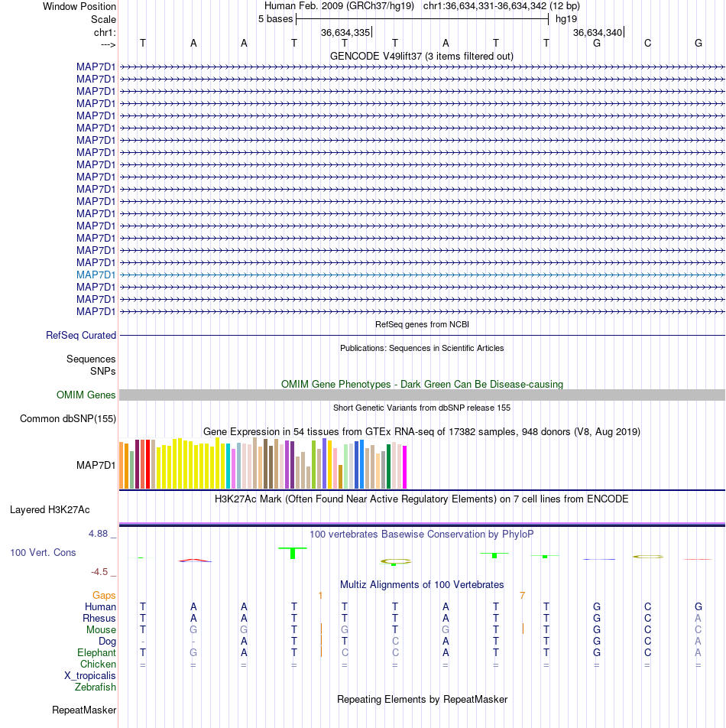
Task: Select the Rhesus alignment row label
Action: point(99,619)
